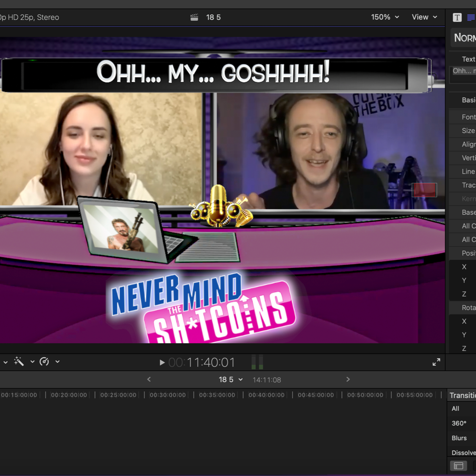Image resolution: width=476 pixels, height=476 pixels.
Task: Click the fullscreen playback arrows icon
Action: pyautogui.click(x=436, y=362)
